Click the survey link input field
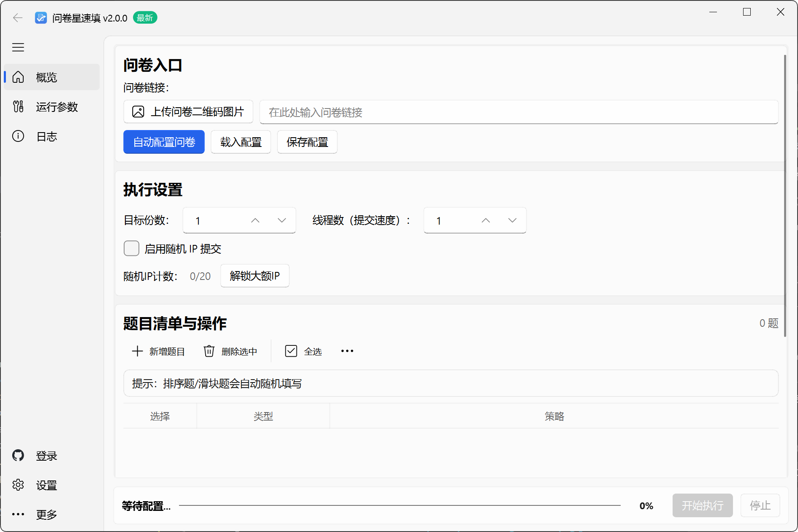The image size is (798, 532). [x=518, y=112]
